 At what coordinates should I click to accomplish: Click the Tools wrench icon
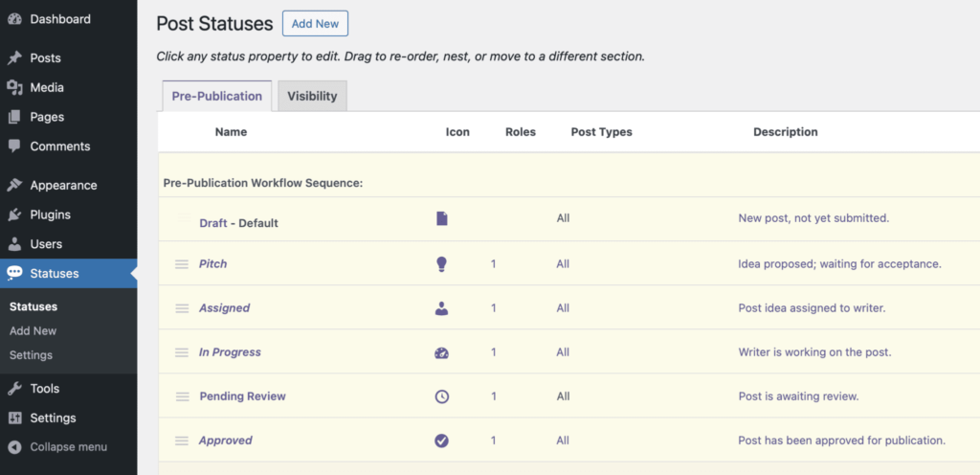[x=14, y=389]
